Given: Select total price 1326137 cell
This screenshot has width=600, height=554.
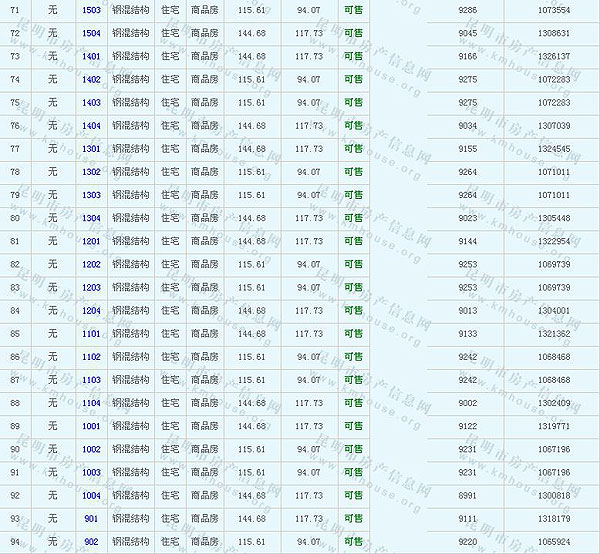Looking at the screenshot, I should [553, 56].
